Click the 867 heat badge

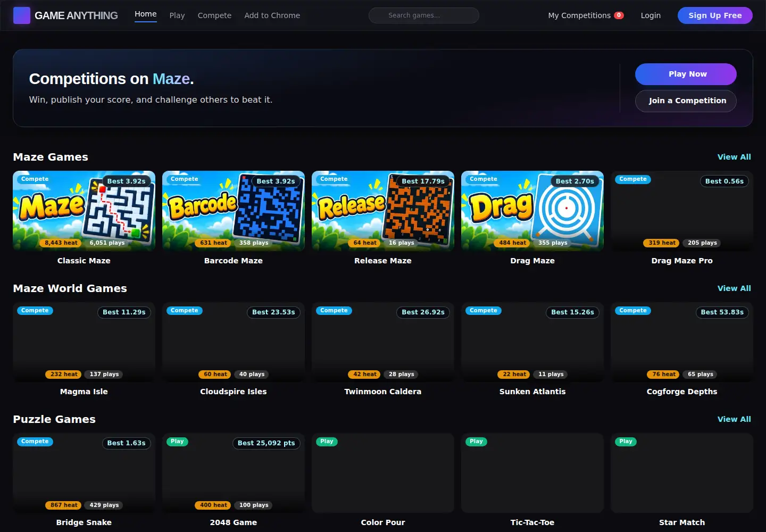[64, 505]
